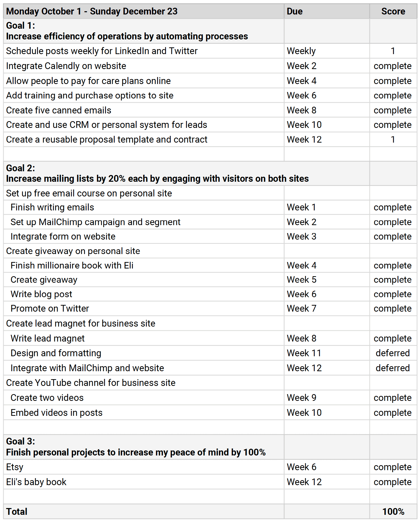Screen dimensions: 420x529
Task: Select "Set up free email course on personal site"
Action: 89,193
